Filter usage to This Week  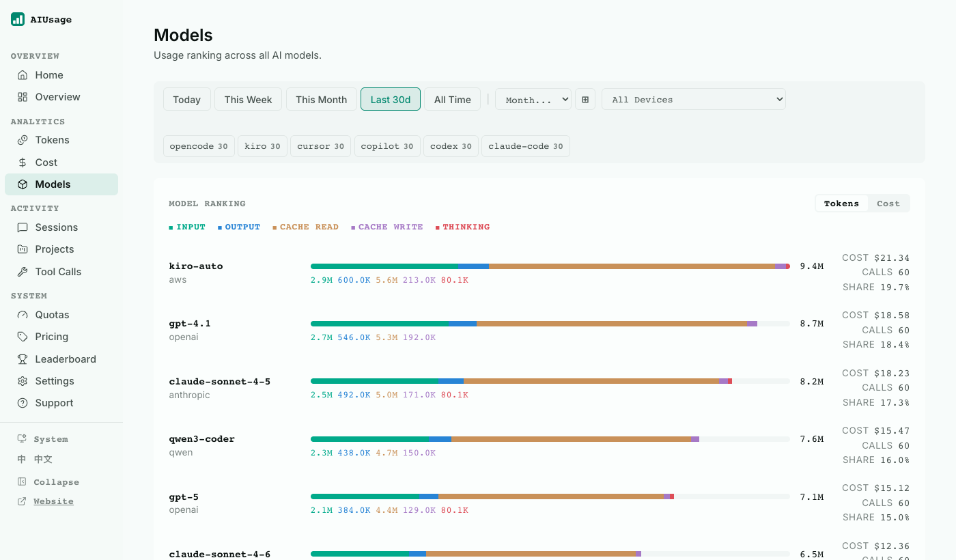pos(249,99)
